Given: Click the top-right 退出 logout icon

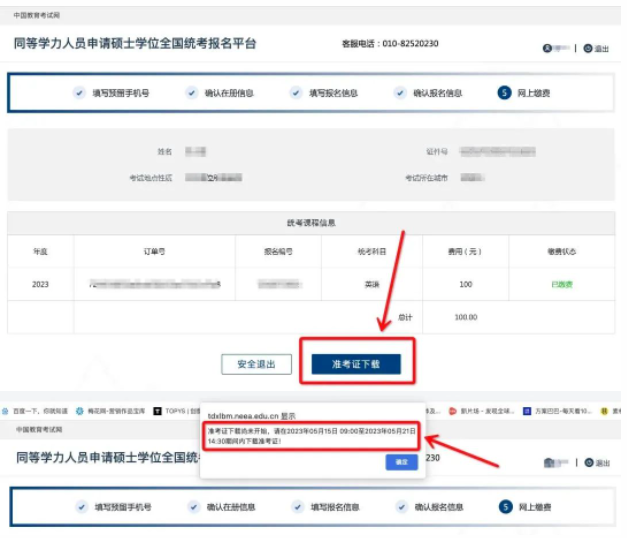Looking at the screenshot, I should click(x=596, y=48).
